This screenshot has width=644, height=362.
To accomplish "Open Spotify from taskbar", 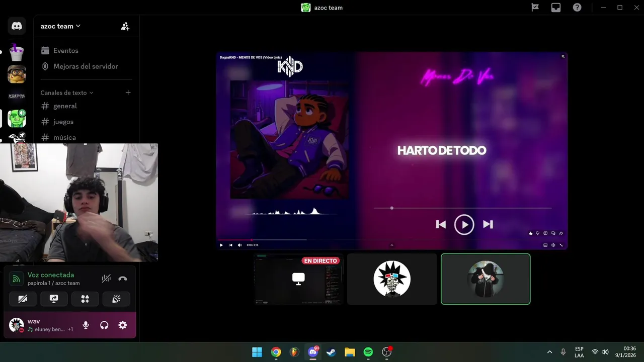I will click(x=368, y=352).
